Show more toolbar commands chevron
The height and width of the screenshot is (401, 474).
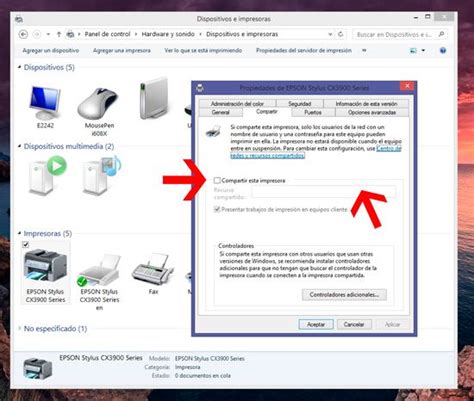364,50
